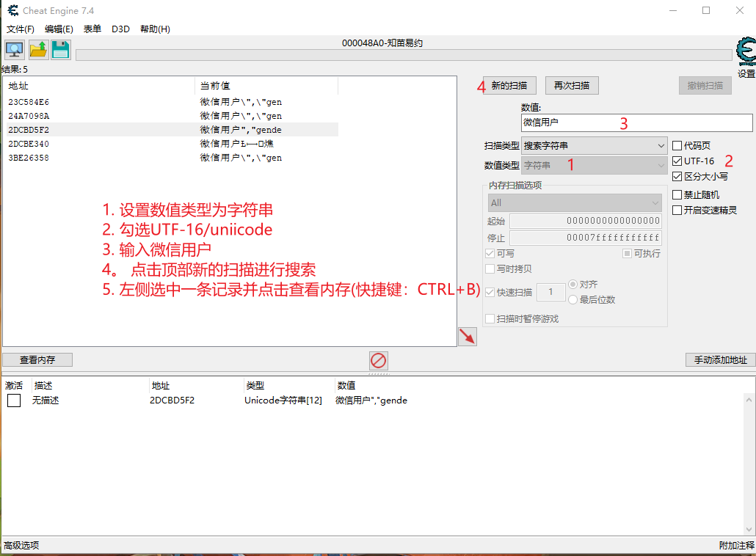The width and height of the screenshot is (756, 556).
Task: Open the 数值类型 字符串 dropdown
Action: [594, 165]
